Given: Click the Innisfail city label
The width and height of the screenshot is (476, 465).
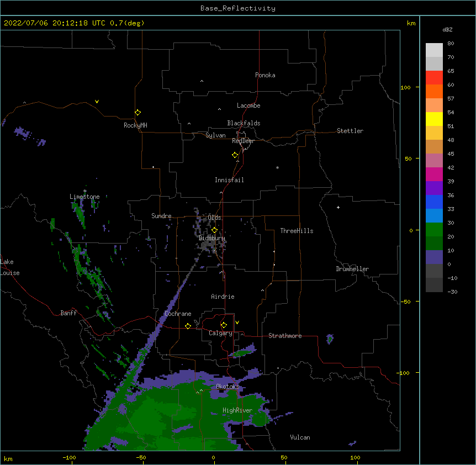Looking at the screenshot, I should 229,180.
